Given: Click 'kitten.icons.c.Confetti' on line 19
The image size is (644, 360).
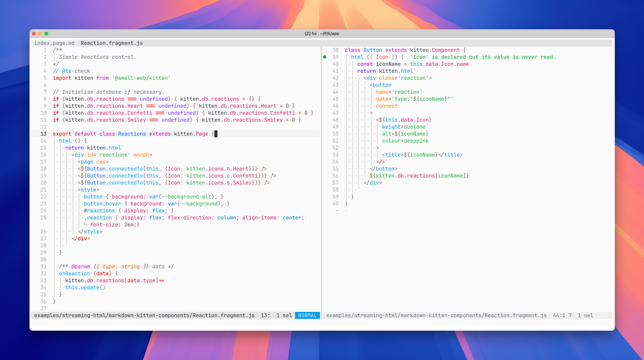Looking at the screenshot, I should point(222,176).
